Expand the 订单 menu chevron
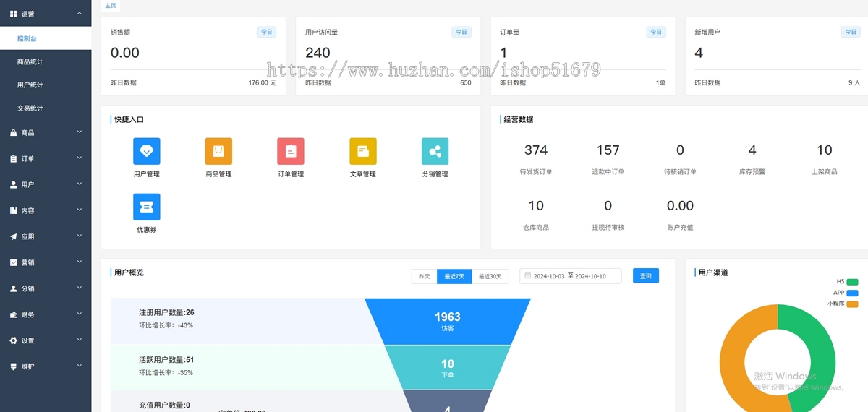This screenshot has width=868, height=412. 80,158
